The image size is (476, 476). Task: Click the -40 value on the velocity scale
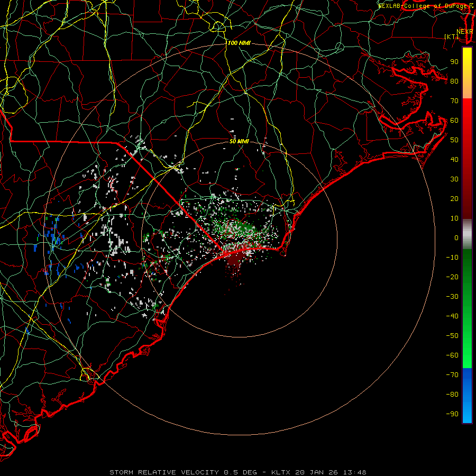[x=452, y=316]
